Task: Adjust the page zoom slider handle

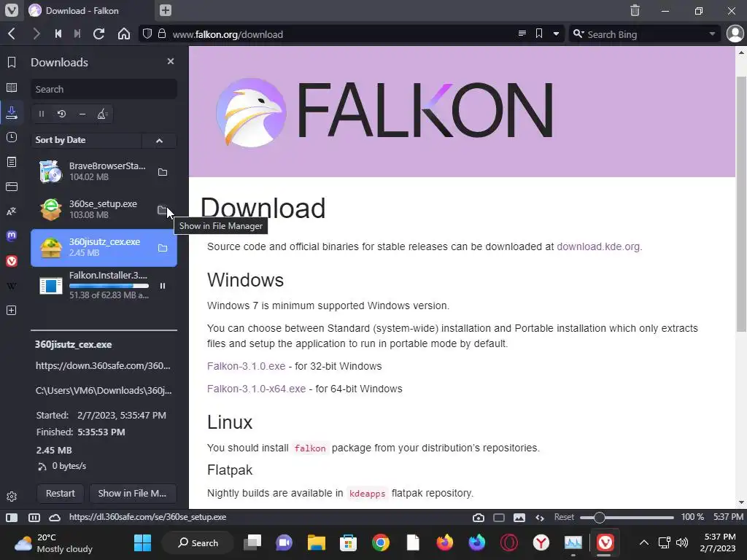Action: click(600, 517)
